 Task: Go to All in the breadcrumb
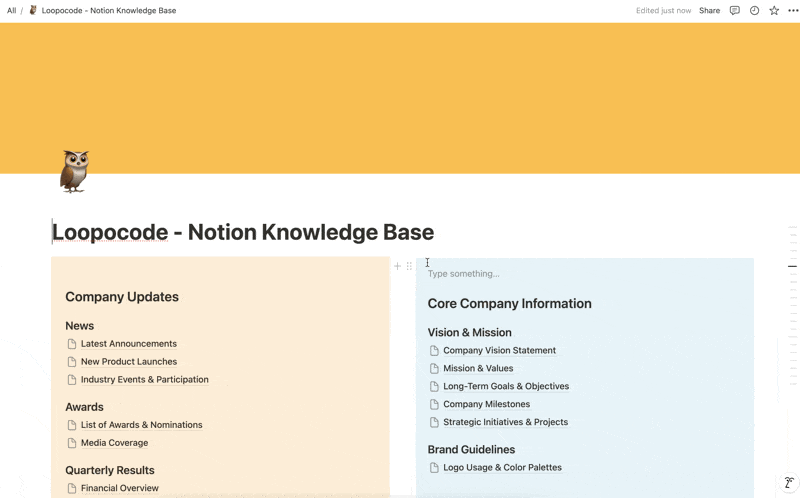[11, 10]
